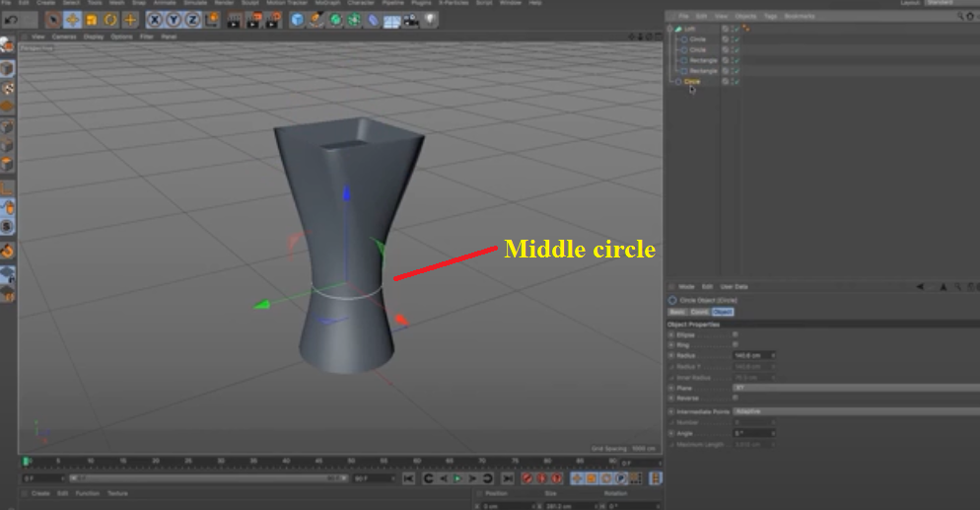Open the Cube primitives icon
The width and height of the screenshot is (980, 510).
pyautogui.click(x=298, y=20)
